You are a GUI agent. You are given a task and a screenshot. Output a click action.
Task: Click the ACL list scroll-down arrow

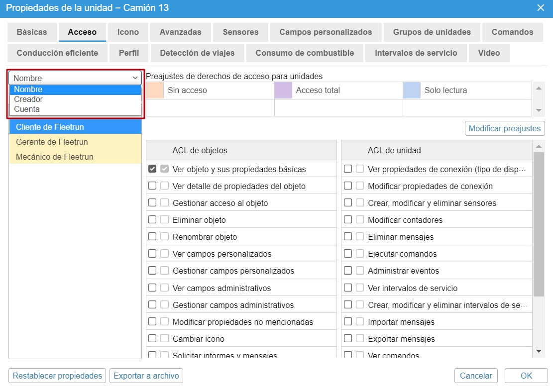538,351
